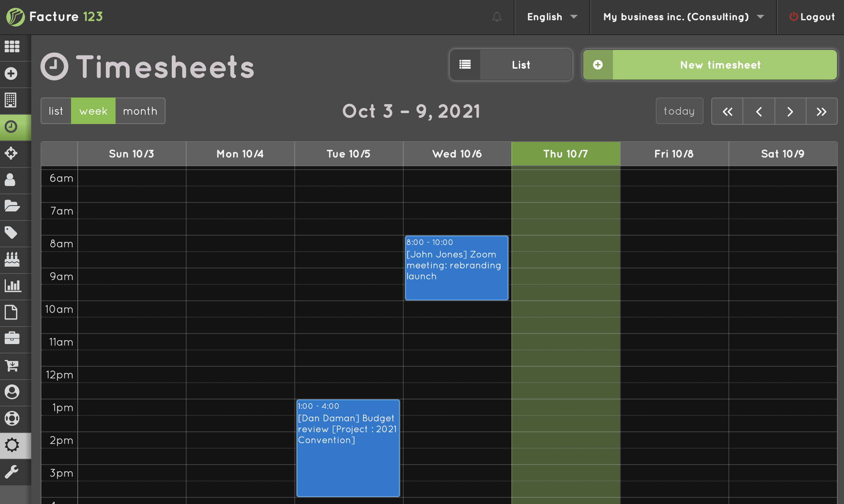Image resolution: width=844 pixels, height=504 pixels.
Task: Open the birthday cake icon in sidebar
Action: 12,259
